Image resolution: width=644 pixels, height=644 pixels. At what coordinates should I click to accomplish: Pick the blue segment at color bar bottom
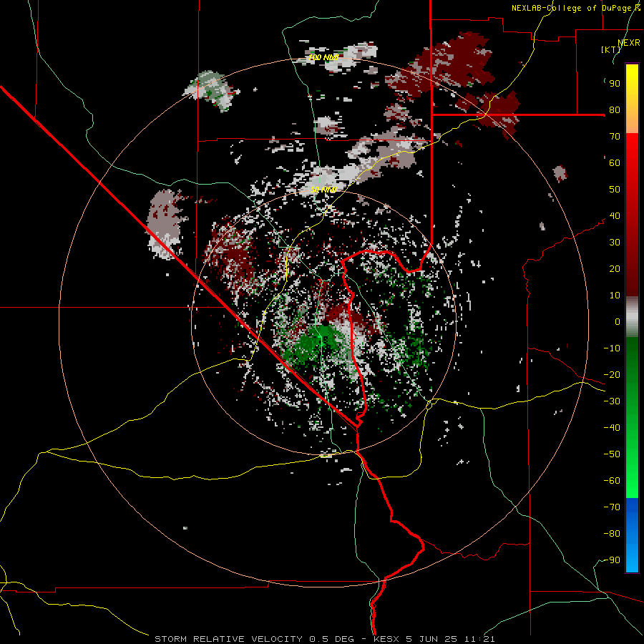click(632, 535)
